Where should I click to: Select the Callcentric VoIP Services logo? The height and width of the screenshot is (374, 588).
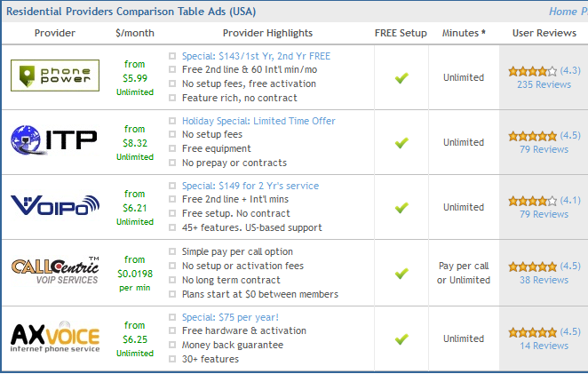click(x=54, y=272)
